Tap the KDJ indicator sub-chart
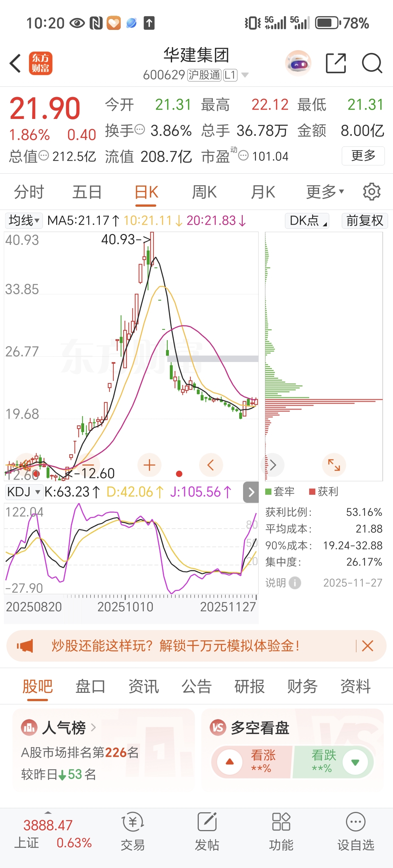The width and height of the screenshot is (393, 868). 131,549
